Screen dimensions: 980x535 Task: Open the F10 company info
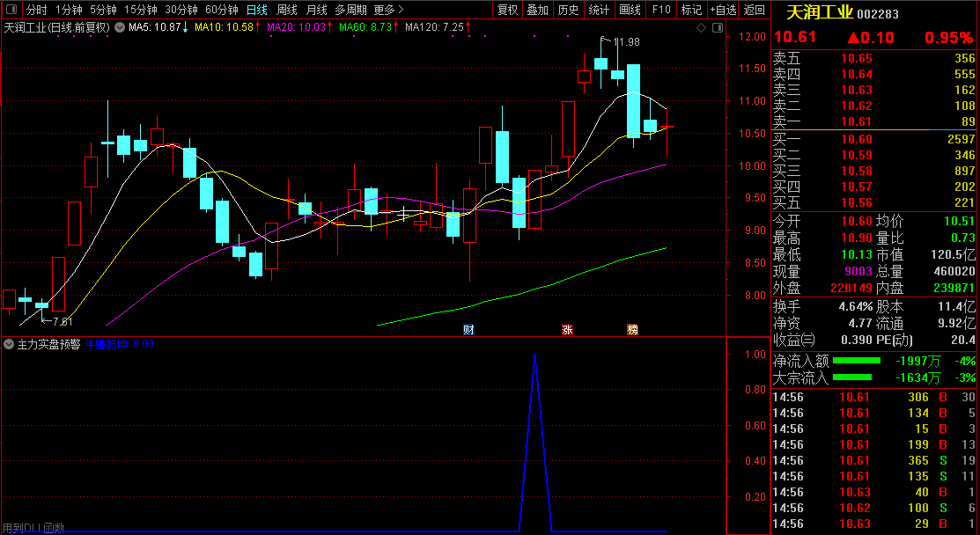(660, 10)
